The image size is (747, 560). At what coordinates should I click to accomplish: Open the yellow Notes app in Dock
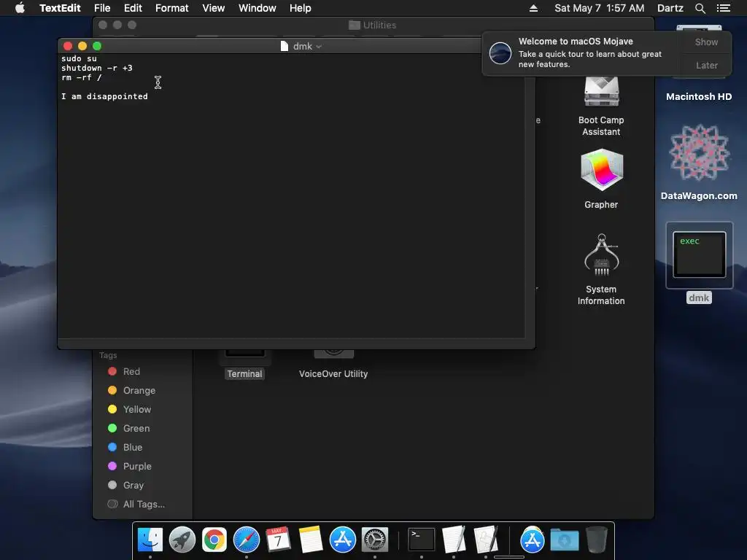point(310,540)
